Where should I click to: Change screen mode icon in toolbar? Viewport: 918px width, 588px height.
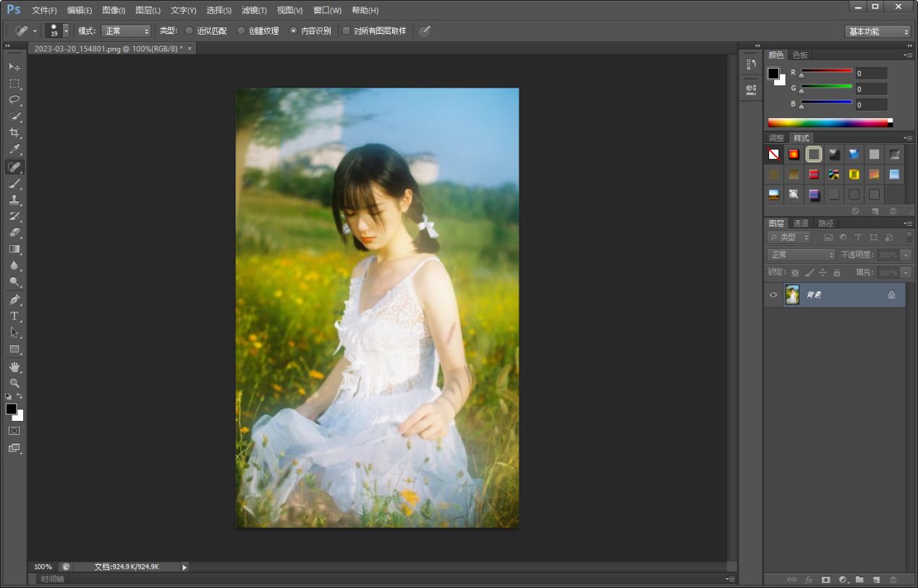(x=14, y=448)
